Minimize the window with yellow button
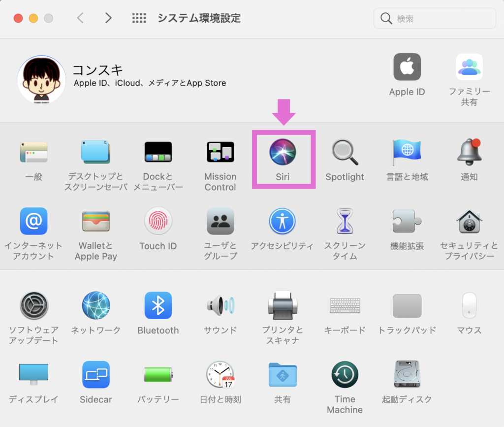This screenshot has height=427, width=504. click(x=33, y=18)
